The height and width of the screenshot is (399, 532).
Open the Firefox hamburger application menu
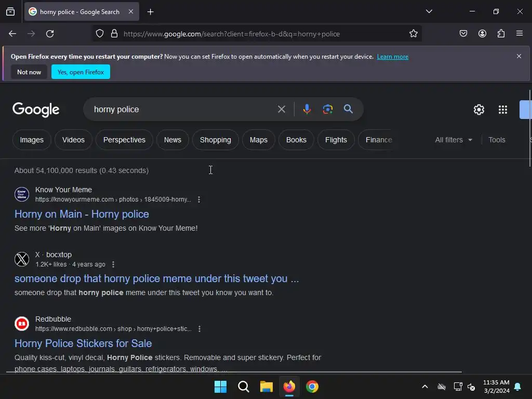click(520, 33)
